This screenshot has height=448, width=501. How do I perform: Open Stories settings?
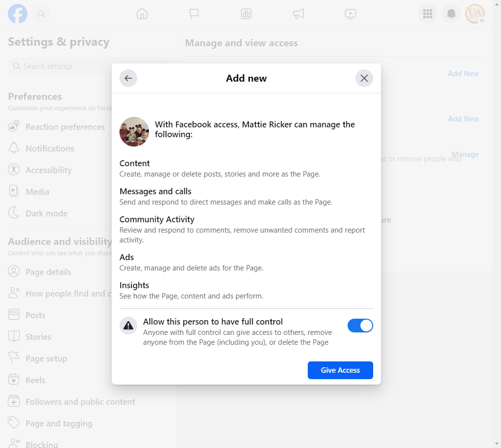[x=38, y=337]
